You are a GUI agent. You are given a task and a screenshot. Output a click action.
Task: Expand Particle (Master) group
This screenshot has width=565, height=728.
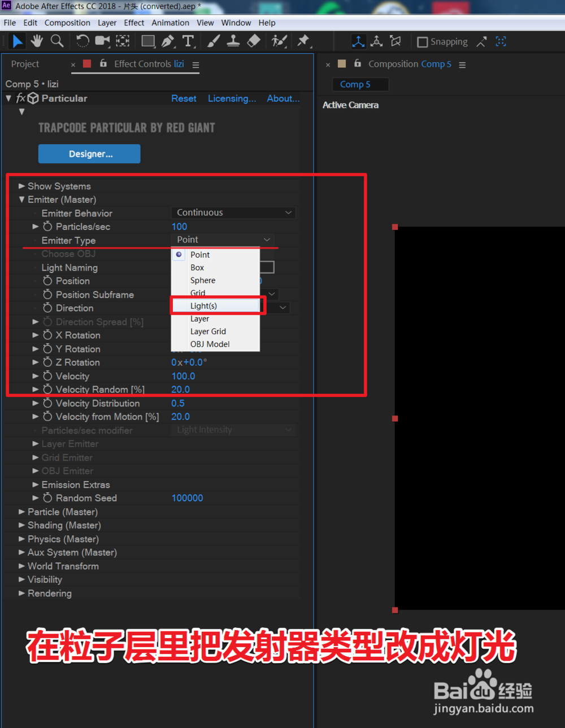[x=22, y=512]
